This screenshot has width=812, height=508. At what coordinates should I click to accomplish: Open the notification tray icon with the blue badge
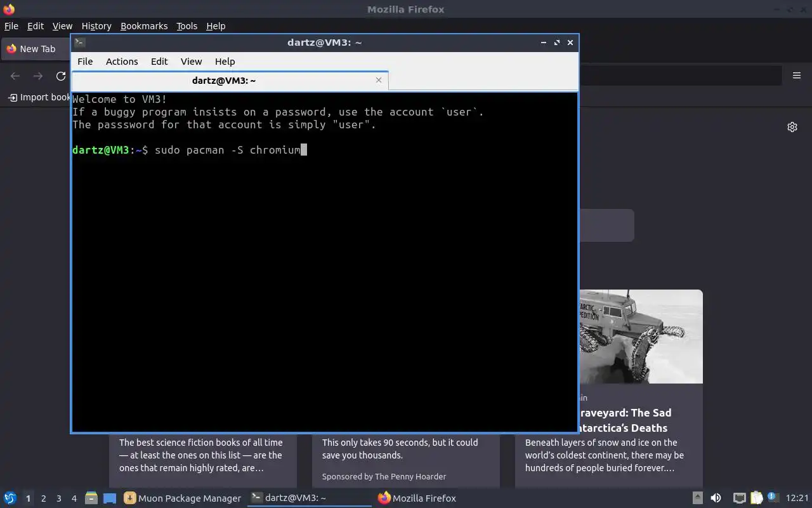click(773, 498)
